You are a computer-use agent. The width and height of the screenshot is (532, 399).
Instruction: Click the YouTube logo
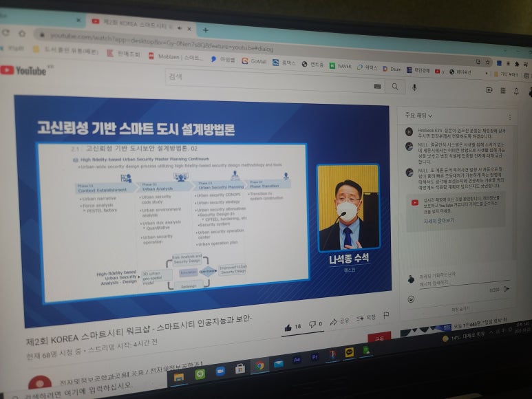pyautogui.click(x=23, y=70)
